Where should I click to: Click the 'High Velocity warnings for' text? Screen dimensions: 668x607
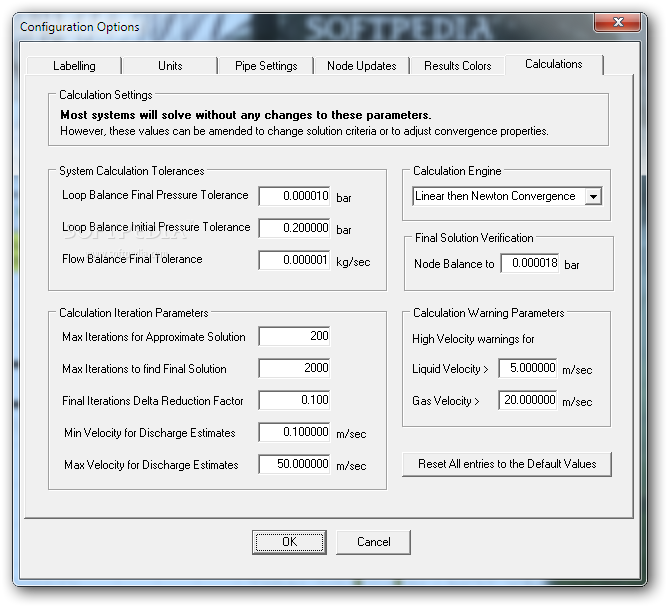473,339
